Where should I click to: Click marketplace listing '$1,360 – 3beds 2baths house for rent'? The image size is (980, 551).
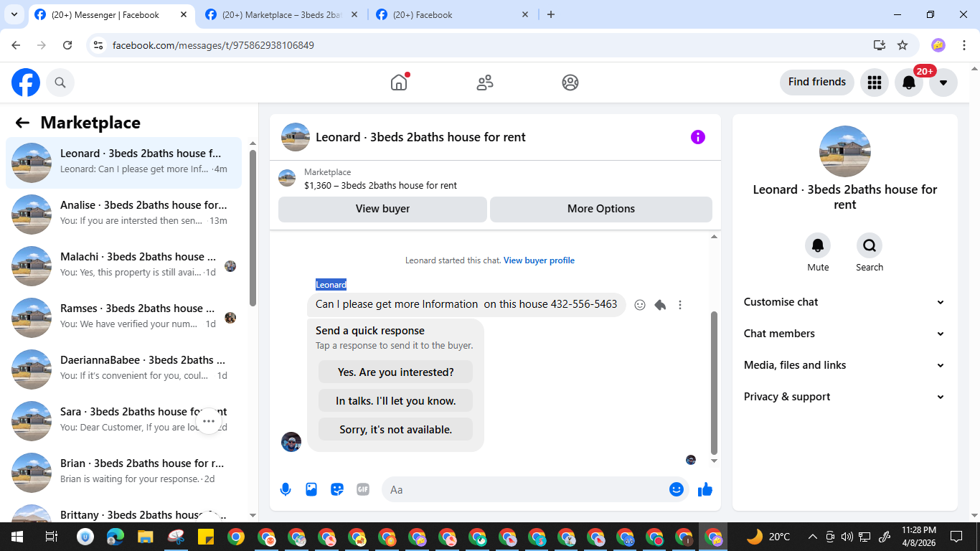tap(380, 185)
